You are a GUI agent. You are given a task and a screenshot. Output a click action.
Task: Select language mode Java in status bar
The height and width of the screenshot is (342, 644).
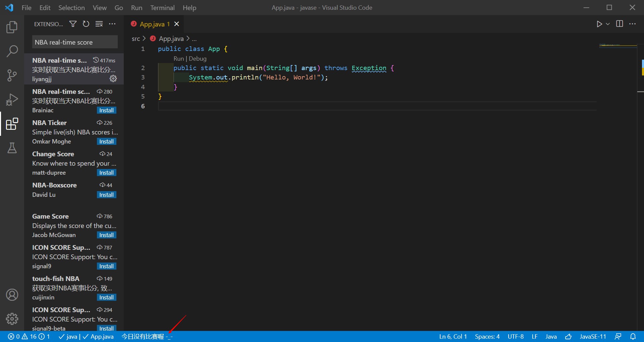point(551,336)
